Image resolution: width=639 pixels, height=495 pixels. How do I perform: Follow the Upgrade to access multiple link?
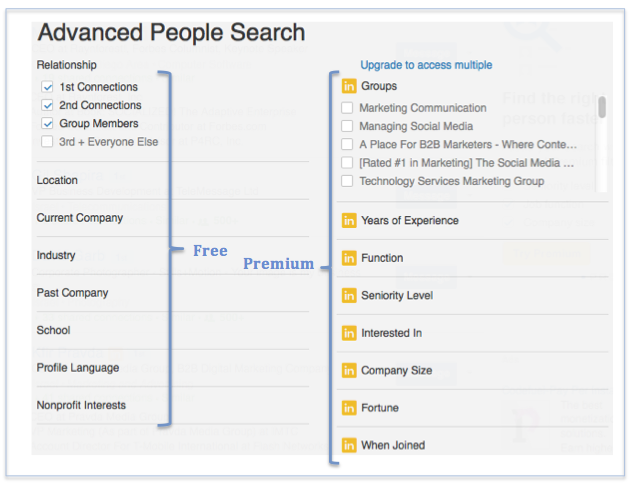426,65
